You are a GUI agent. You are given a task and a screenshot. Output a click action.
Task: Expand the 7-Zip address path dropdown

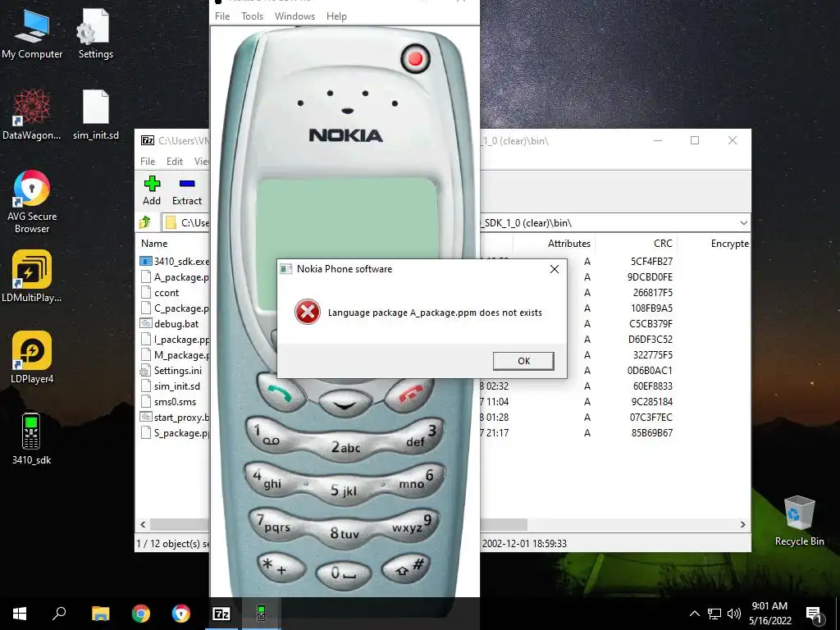click(x=743, y=223)
